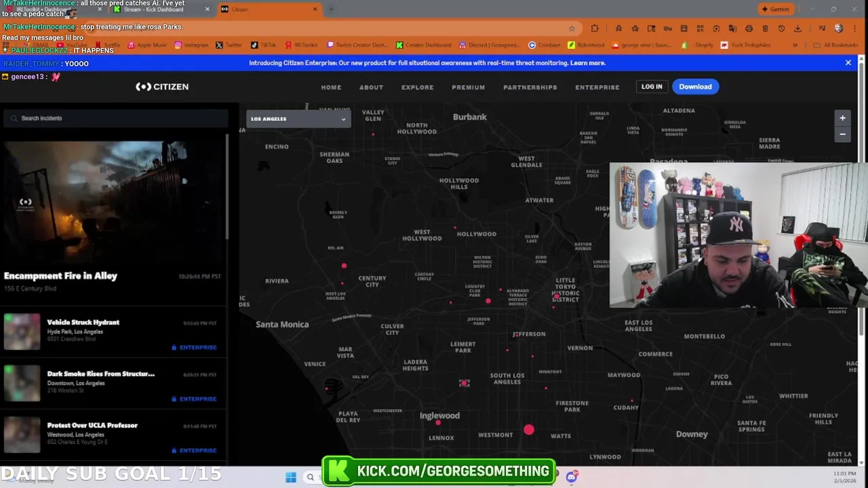Screen dimensions: 868x488
Task: Open the Windows Start button
Action: (291, 477)
